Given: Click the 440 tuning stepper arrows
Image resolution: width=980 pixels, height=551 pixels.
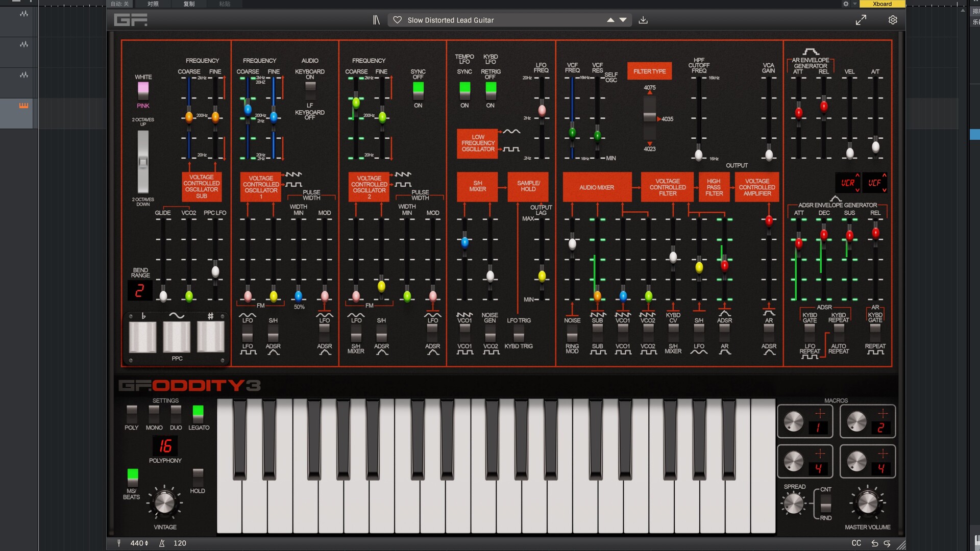Looking at the screenshot, I should [x=146, y=543].
